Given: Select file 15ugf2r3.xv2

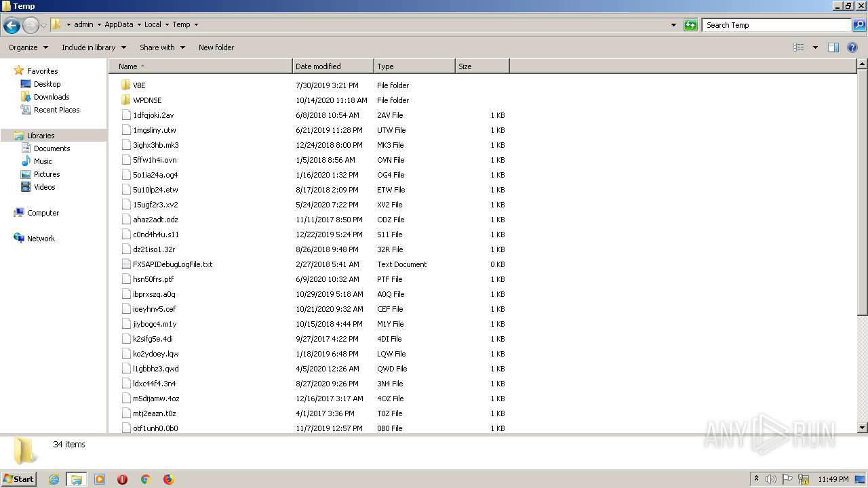Looking at the screenshot, I should [x=155, y=205].
